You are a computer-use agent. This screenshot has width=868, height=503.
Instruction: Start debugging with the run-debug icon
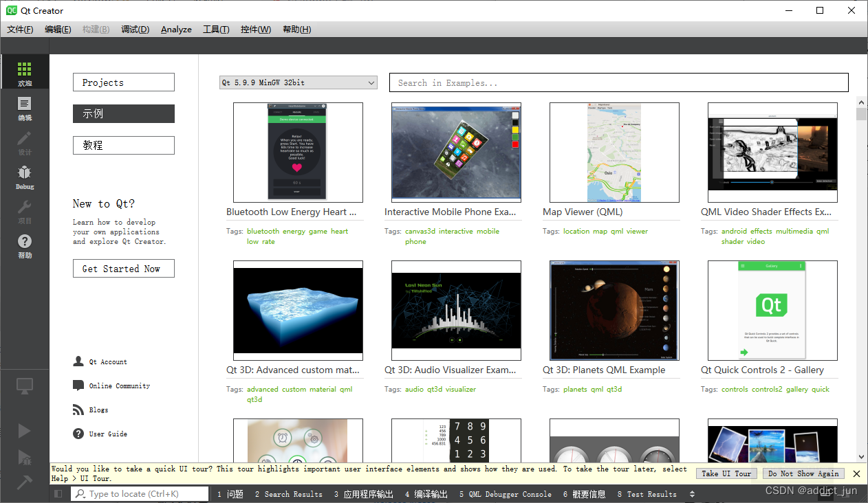coord(25,457)
